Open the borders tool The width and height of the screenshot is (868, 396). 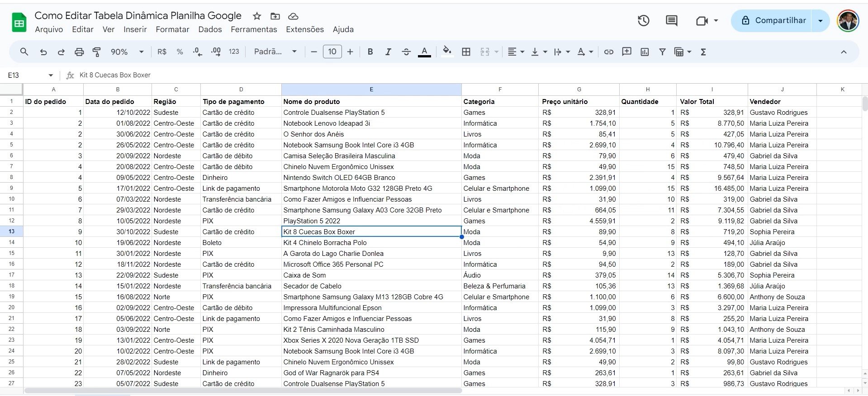click(466, 52)
